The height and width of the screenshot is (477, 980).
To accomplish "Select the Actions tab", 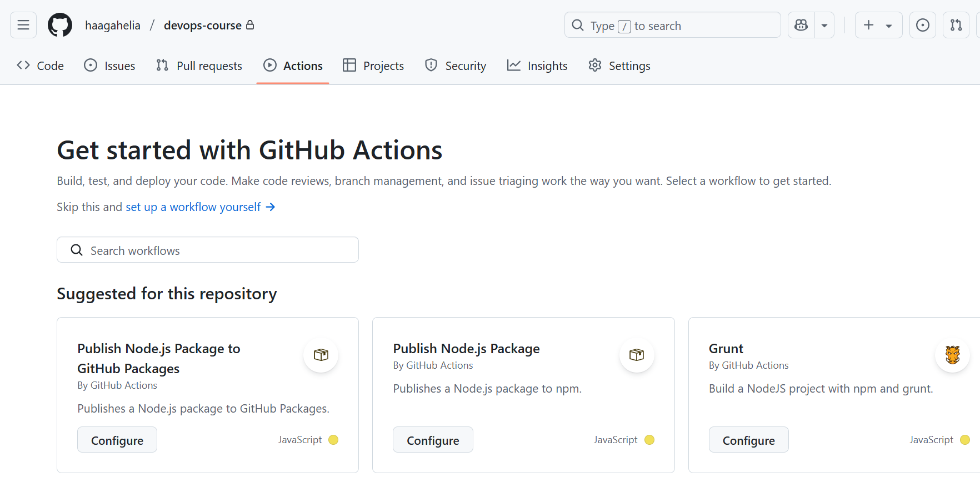I will pos(293,66).
